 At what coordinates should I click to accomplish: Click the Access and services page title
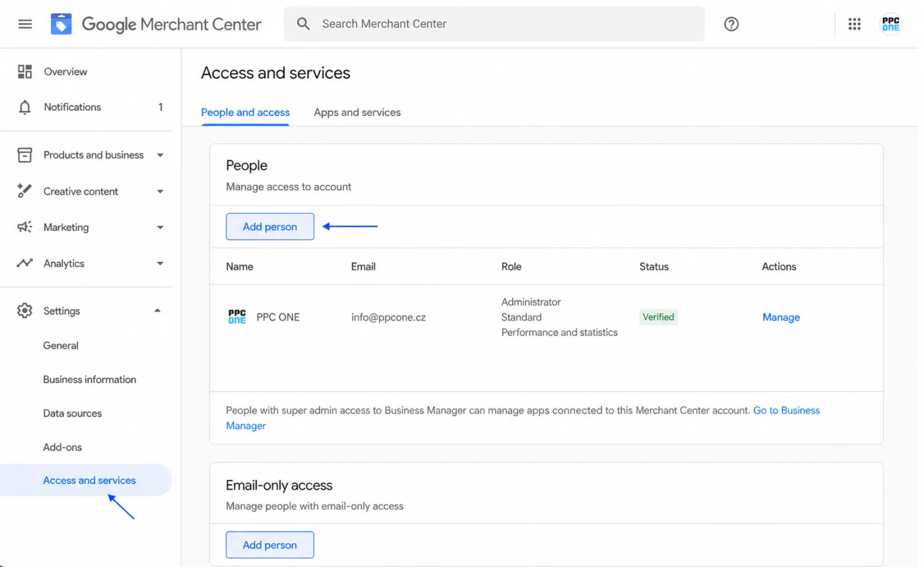point(276,73)
